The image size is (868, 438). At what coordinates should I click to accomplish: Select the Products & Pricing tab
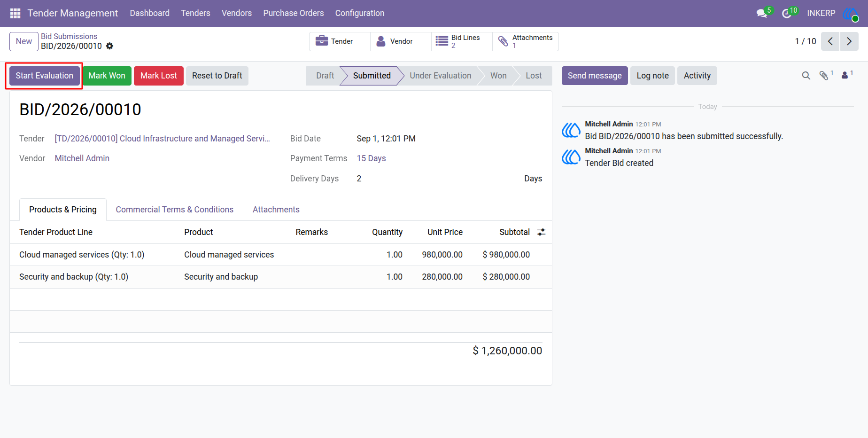coord(63,210)
